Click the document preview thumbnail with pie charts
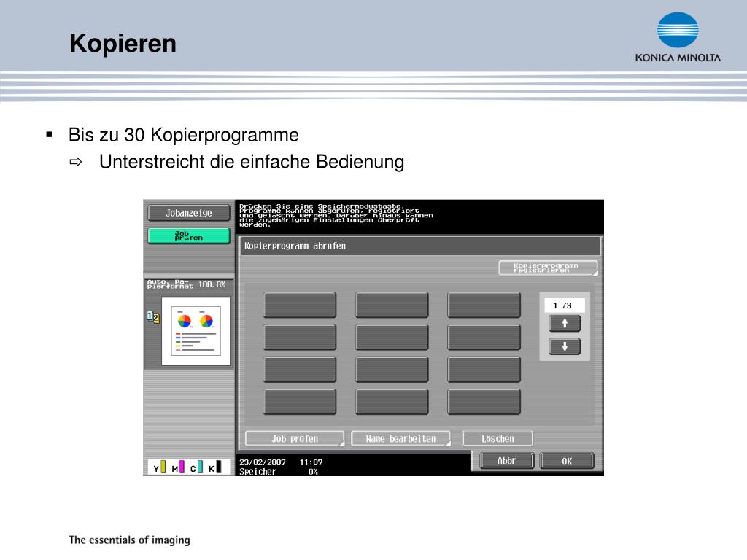The height and width of the screenshot is (560, 747). pos(196,331)
